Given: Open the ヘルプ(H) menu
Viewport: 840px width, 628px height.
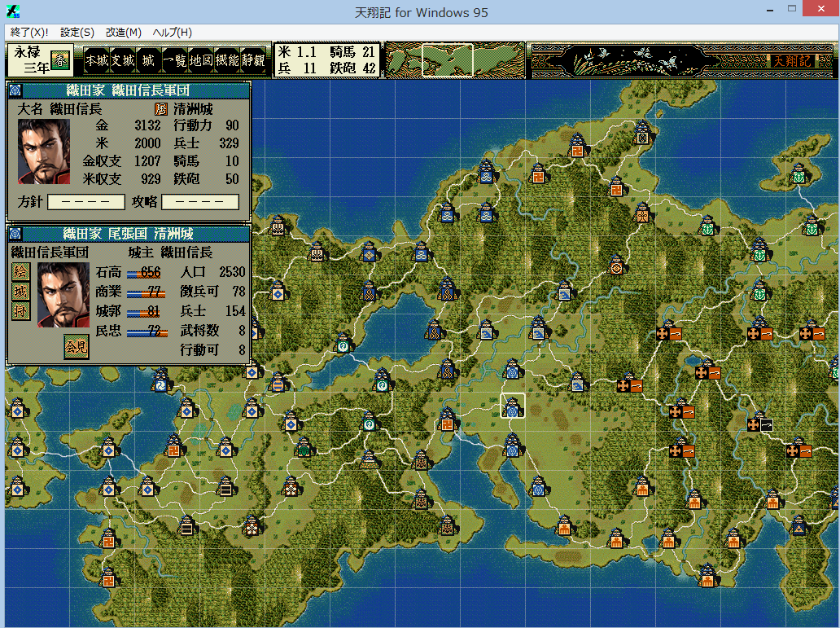Looking at the screenshot, I should tap(173, 33).
